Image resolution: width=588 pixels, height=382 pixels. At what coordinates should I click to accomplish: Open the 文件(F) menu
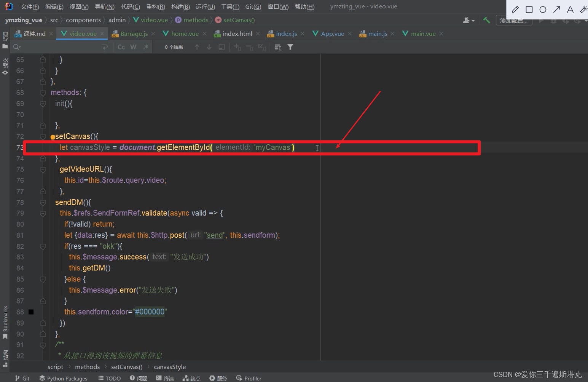[30, 6]
